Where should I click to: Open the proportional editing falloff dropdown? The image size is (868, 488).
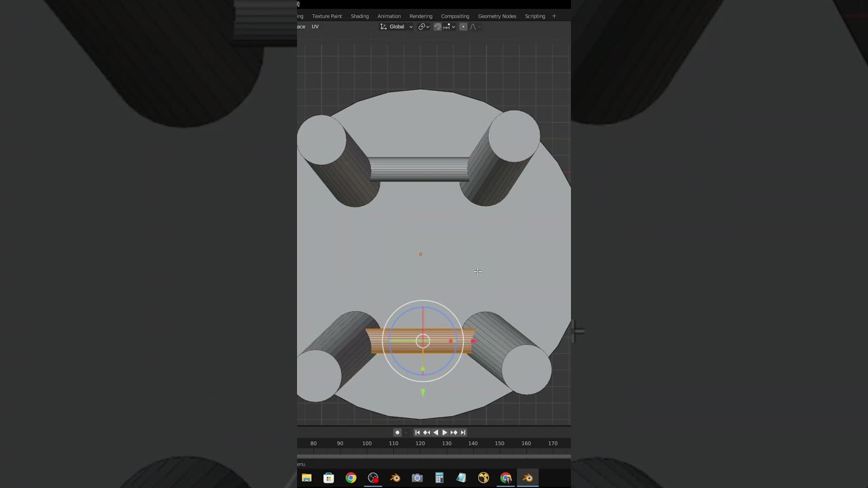click(x=477, y=26)
